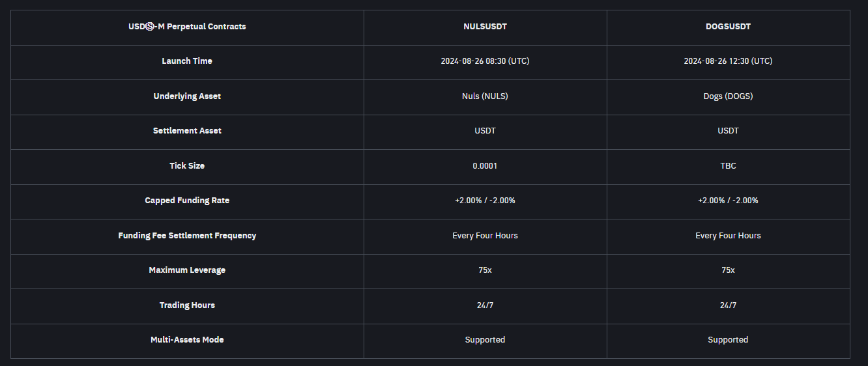Click NULSUSDT Multi-Assets Mode Supported cell
Image resolution: width=868 pixels, height=366 pixels.
click(485, 340)
